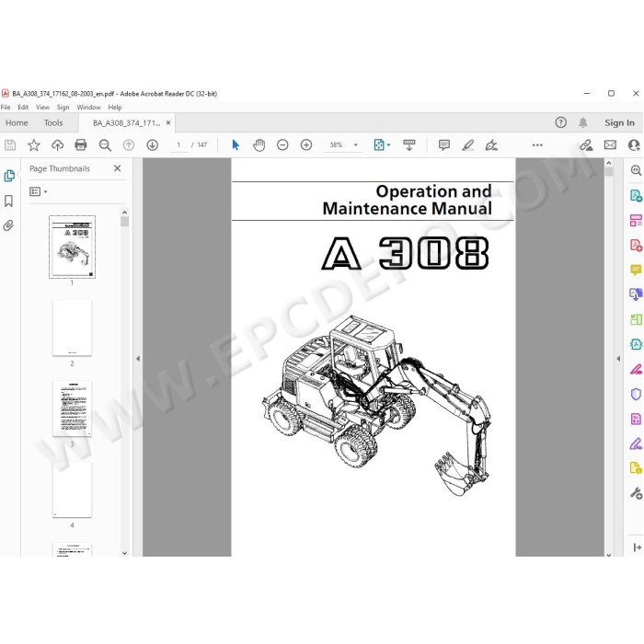Open the View menu
Screen dimensions: 644x644
[x=42, y=108]
